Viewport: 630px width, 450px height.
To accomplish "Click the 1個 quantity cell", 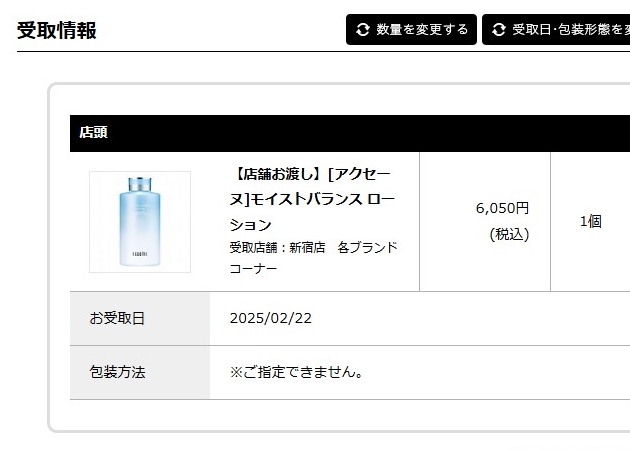I will (x=590, y=221).
